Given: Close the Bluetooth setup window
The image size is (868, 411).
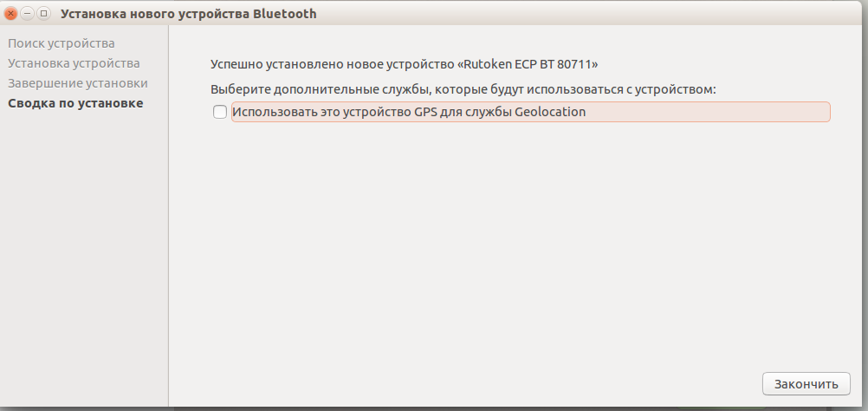Looking at the screenshot, I should [x=12, y=14].
